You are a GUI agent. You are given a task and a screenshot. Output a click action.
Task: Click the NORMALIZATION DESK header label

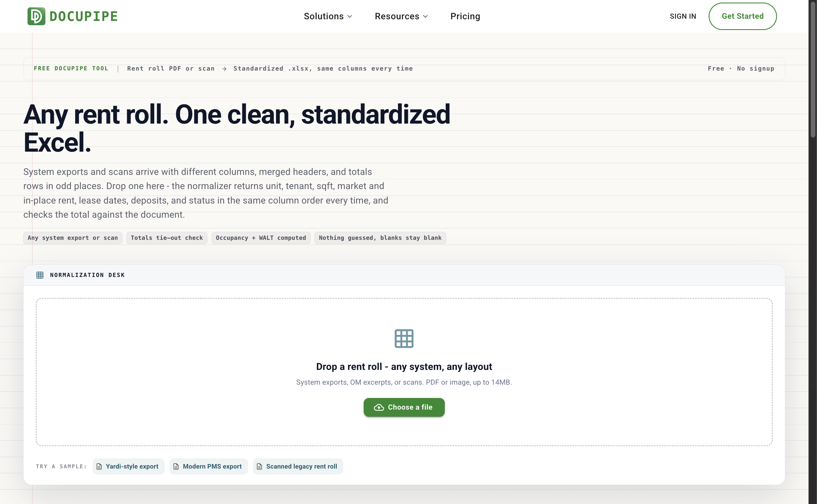click(x=87, y=275)
